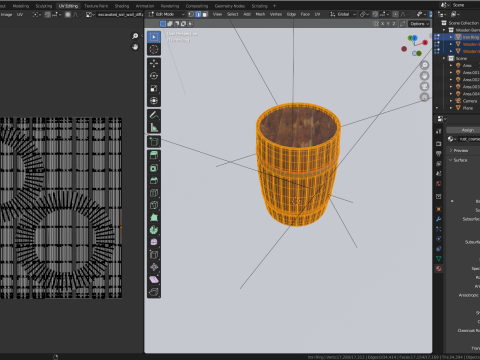This screenshot has height=360, width=480.
Task: Select the Add Cube tool
Action: 154,142
